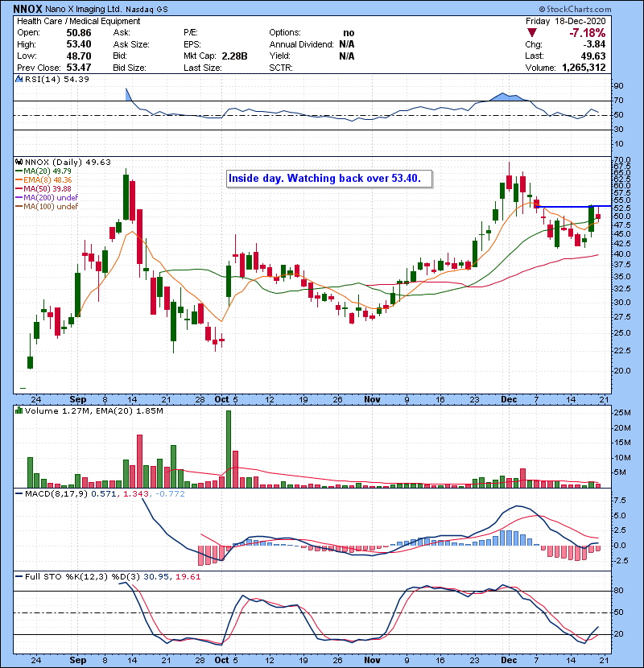Screen dimensions: 644x668
Task: Click the Yield label
Action: [280, 56]
